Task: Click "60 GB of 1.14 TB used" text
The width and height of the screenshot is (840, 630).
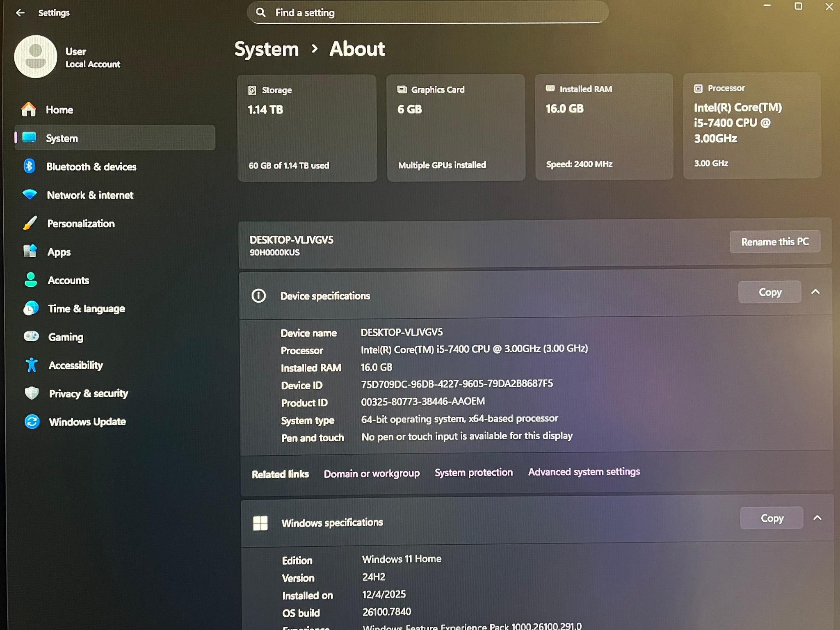Action: pyautogui.click(x=289, y=165)
